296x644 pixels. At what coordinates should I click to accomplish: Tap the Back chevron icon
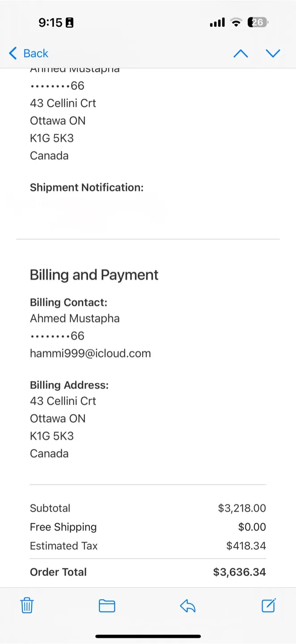pos(13,54)
